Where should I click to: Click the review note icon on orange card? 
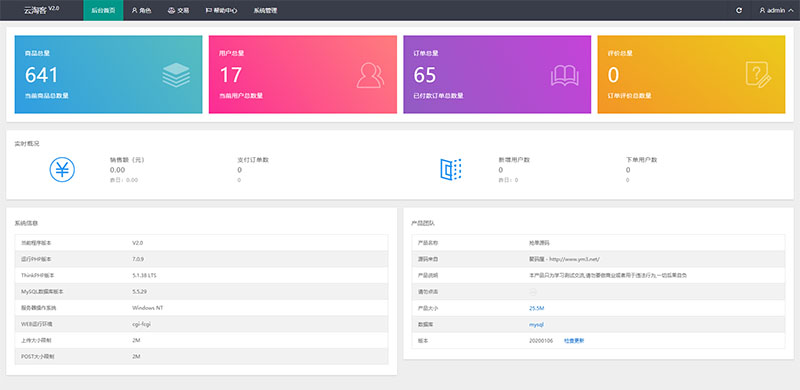click(758, 75)
